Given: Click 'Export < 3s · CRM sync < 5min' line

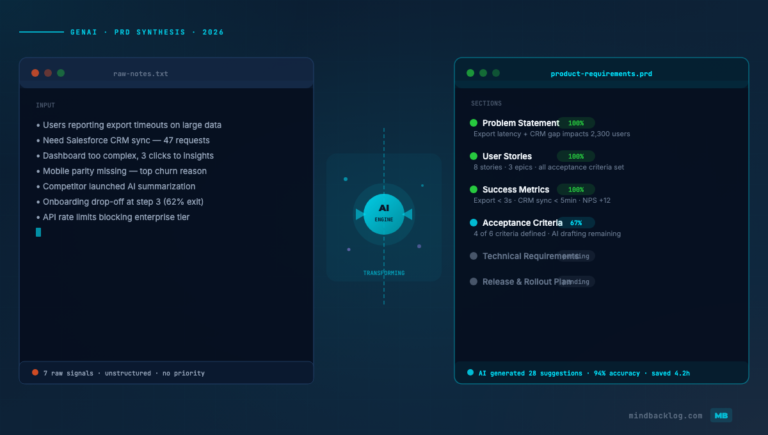Looking at the screenshot, I should point(542,200).
